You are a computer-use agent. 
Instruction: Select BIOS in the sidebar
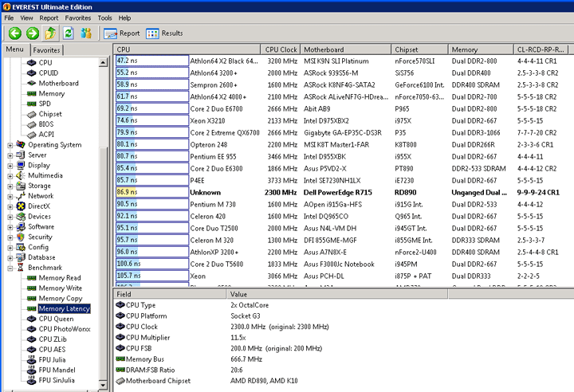46,124
